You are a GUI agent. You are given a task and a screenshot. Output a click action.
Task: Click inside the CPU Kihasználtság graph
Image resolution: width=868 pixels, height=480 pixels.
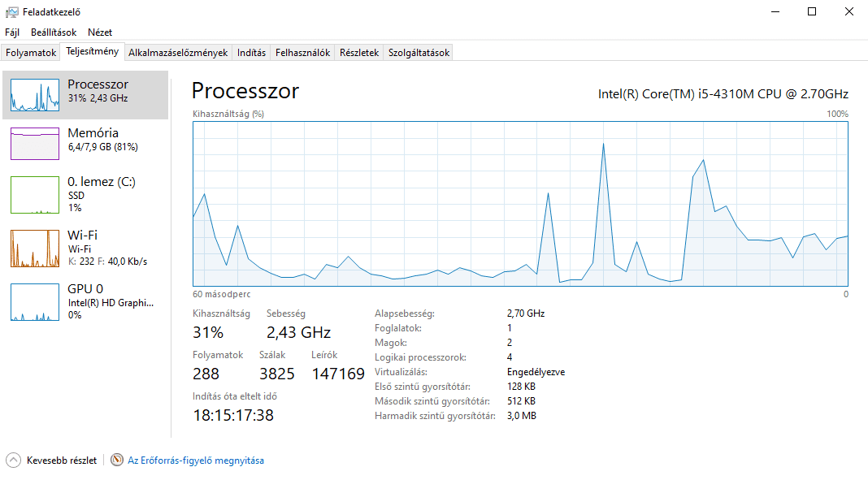point(520,203)
